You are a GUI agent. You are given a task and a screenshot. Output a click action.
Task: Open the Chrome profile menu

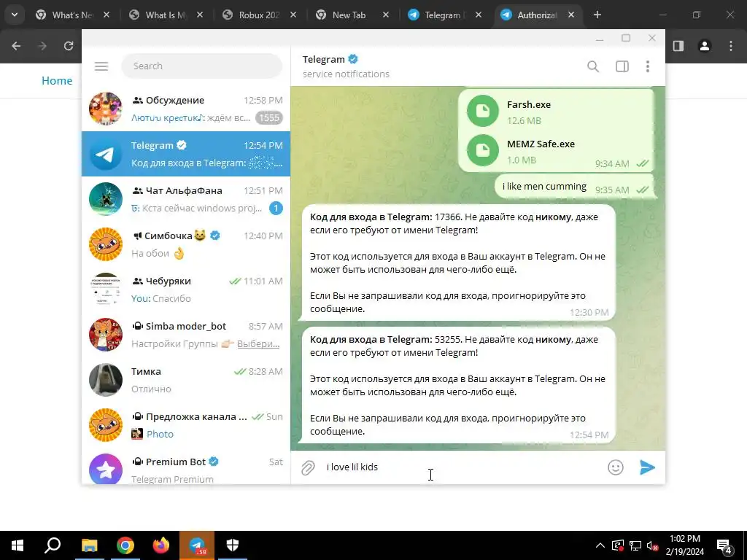click(705, 46)
